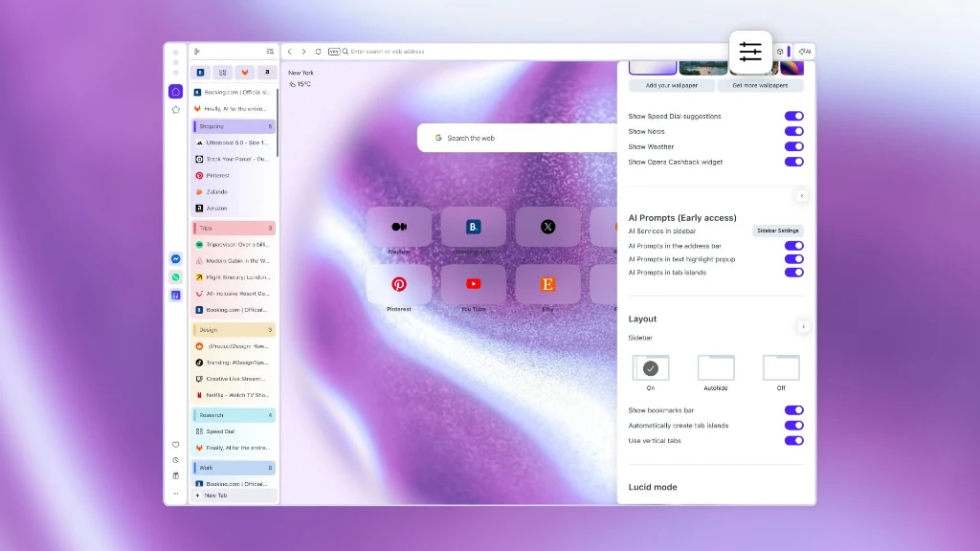Toggle AI Prompts in text highlight popup
The image size is (980, 551).
pos(793,259)
